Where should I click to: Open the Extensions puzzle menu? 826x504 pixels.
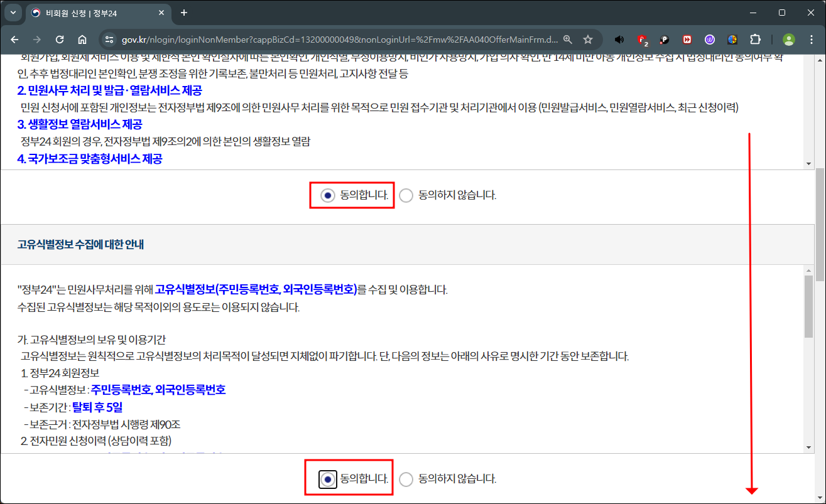pos(756,40)
